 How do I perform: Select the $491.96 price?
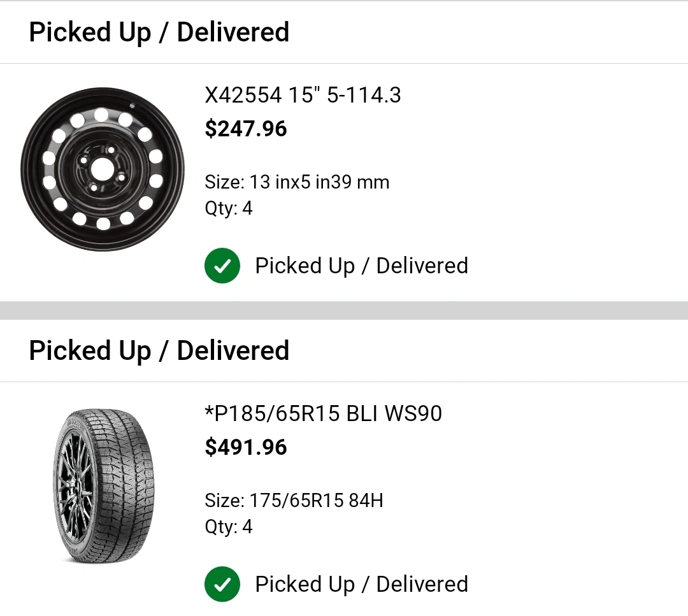(246, 448)
